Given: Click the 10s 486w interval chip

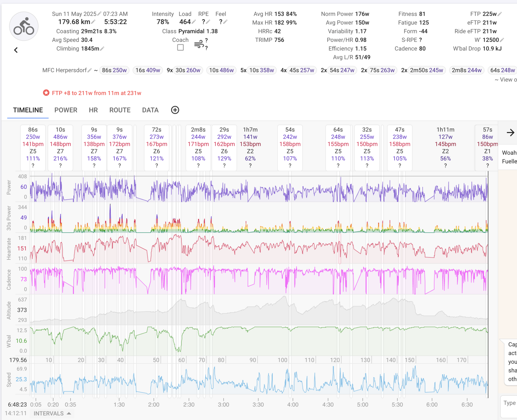Looking at the screenshot, I should (x=221, y=70).
